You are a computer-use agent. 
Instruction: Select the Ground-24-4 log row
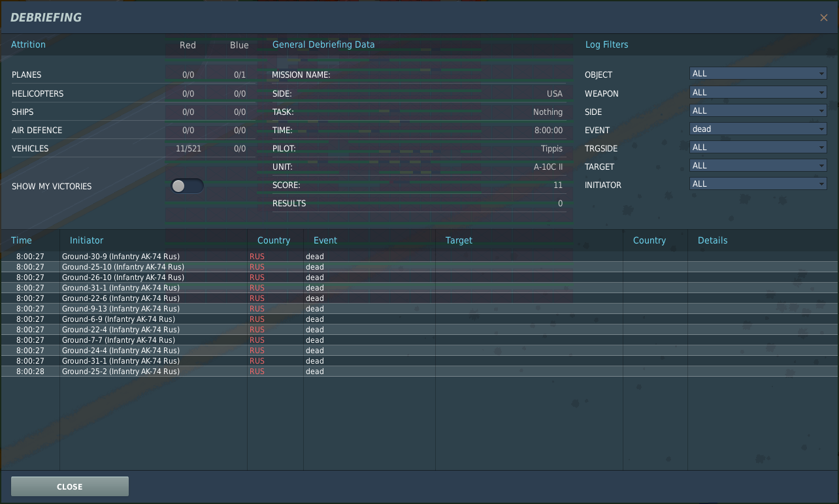point(419,351)
